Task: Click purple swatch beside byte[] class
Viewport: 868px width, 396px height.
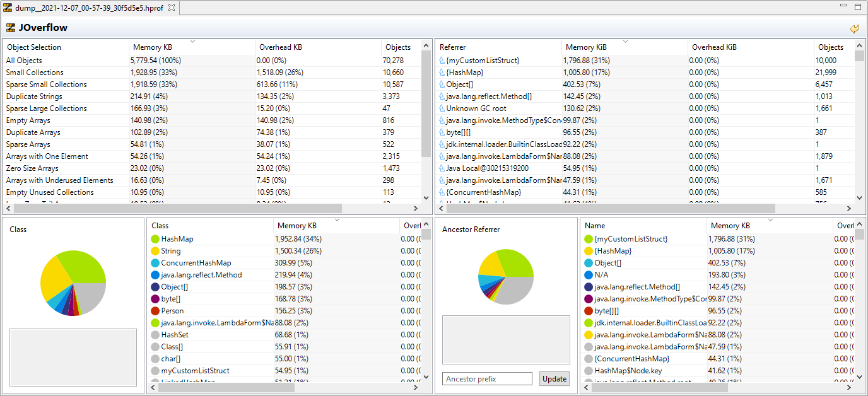Action: click(155, 299)
